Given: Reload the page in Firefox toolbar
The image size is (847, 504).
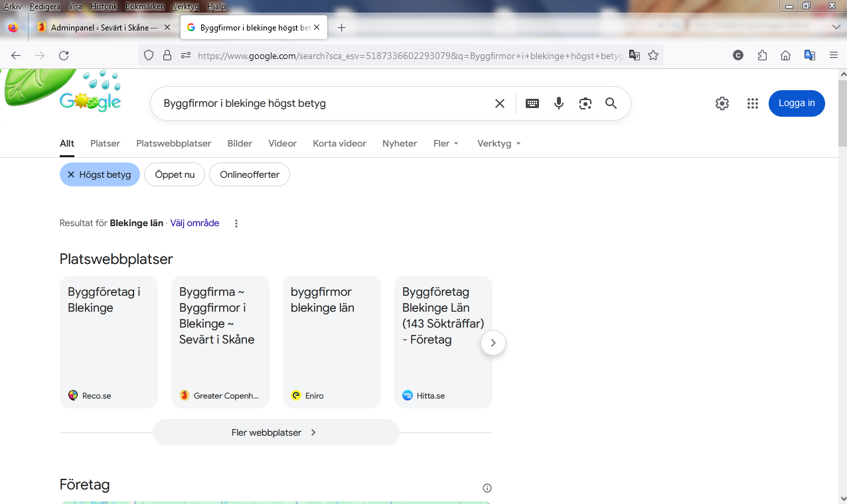Looking at the screenshot, I should pyautogui.click(x=64, y=56).
